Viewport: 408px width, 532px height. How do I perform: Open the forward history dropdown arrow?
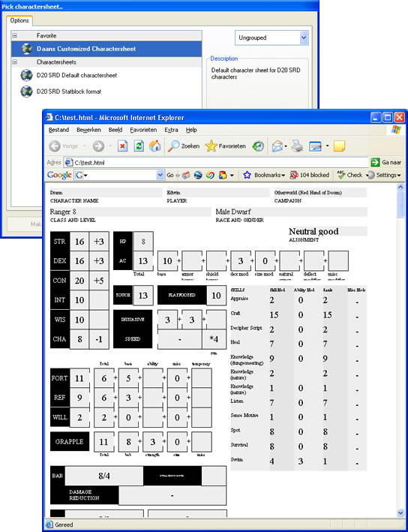(x=110, y=146)
